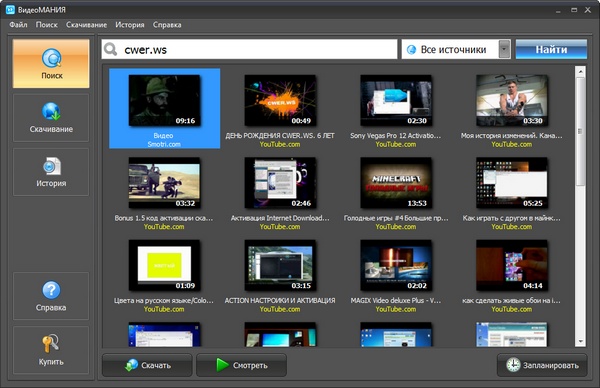Screen dimensions: 600x388
Task: Click title 'Голодные игры #4 Большие пр...'
Action: [396, 218]
